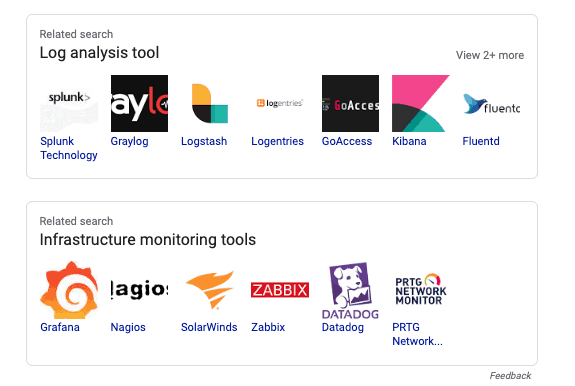The height and width of the screenshot is (386, 575).
Task: Select the Nagios logo image
Action: point(139,290)
